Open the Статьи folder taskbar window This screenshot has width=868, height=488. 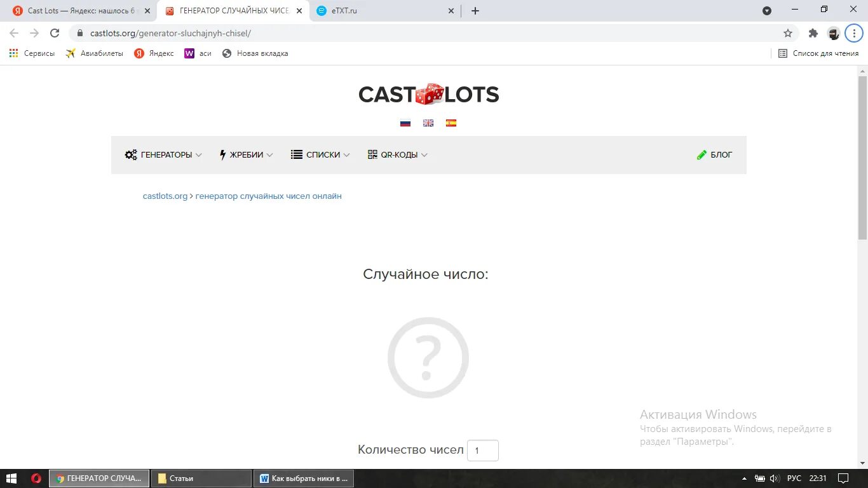click(201, 478)
